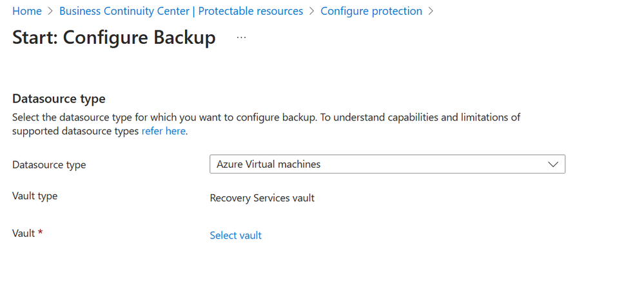Open the ellipsis menu beside Configure Backup title
The image size is (644, 298).
[241, 37]
